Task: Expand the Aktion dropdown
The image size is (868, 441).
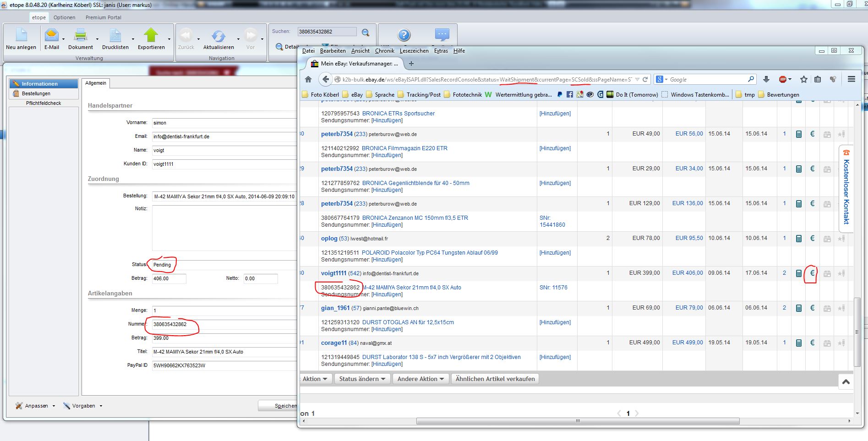Action: pos(315,379)
